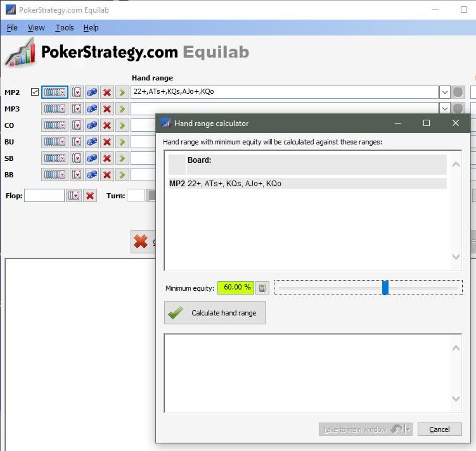Image resolution: width=476 pixels, height=451 pixels.
Task: Open card selector for SB
Action: 77,158
